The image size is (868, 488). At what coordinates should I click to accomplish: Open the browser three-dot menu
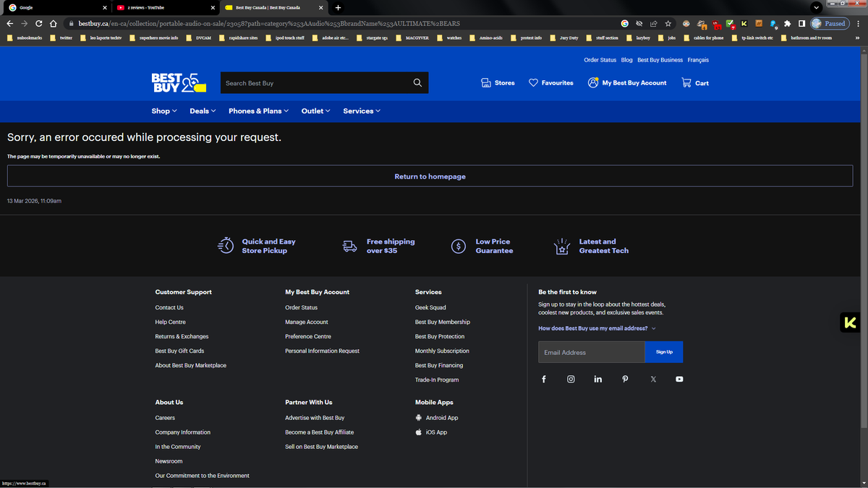pyautogui.click(x=859, y=23)
